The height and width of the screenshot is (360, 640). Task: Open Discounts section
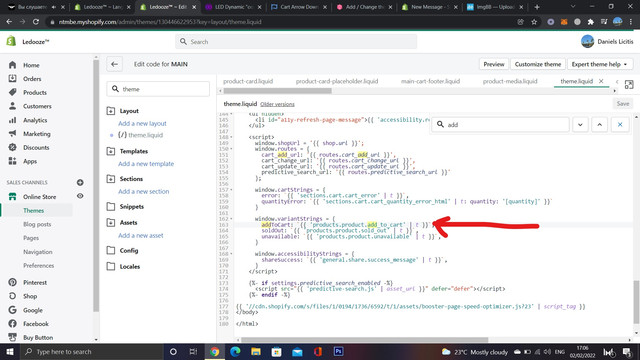(x=36, y=147)
